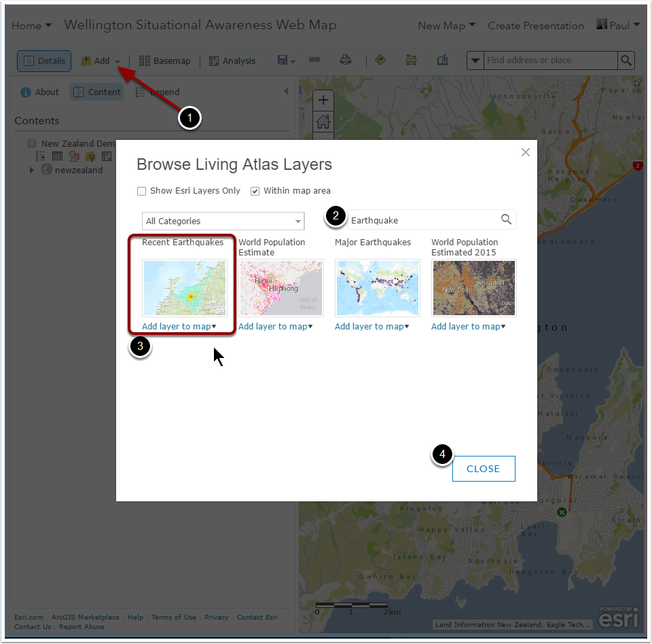Switch to the About tab
This screenshot has height=644, width=652.
40,92
